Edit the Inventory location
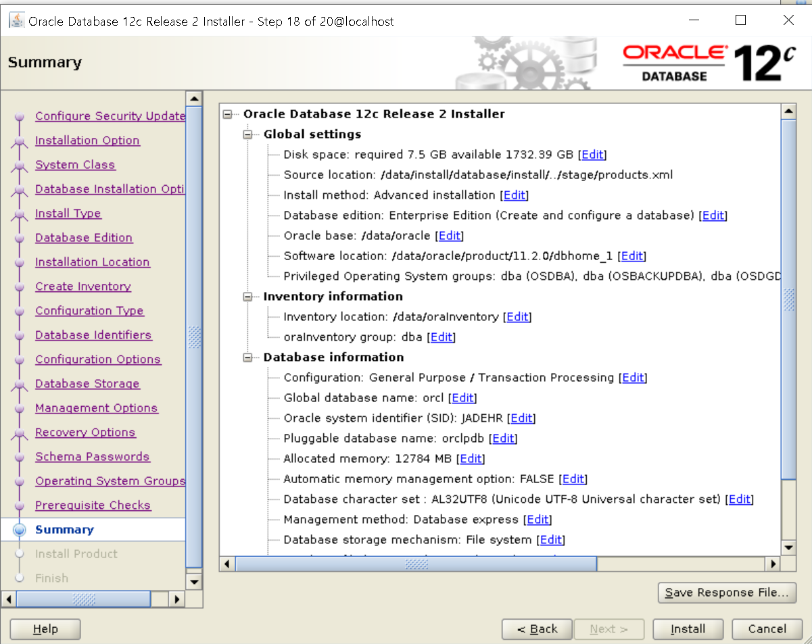This screenshot has height=644, width=812. 517,317
